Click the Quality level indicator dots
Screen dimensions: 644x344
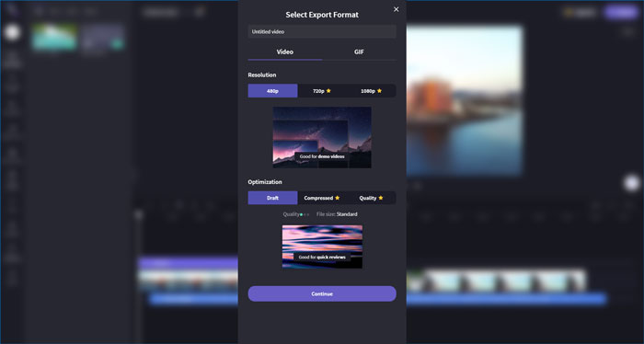[305, 214]
